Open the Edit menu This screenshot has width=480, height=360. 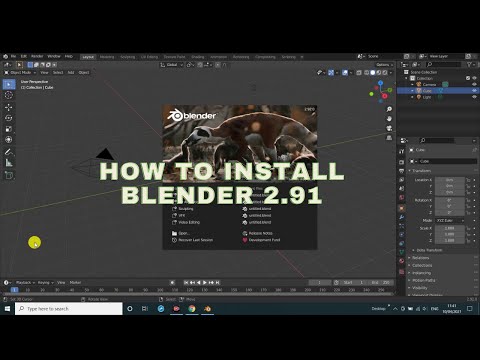[24, 56]
